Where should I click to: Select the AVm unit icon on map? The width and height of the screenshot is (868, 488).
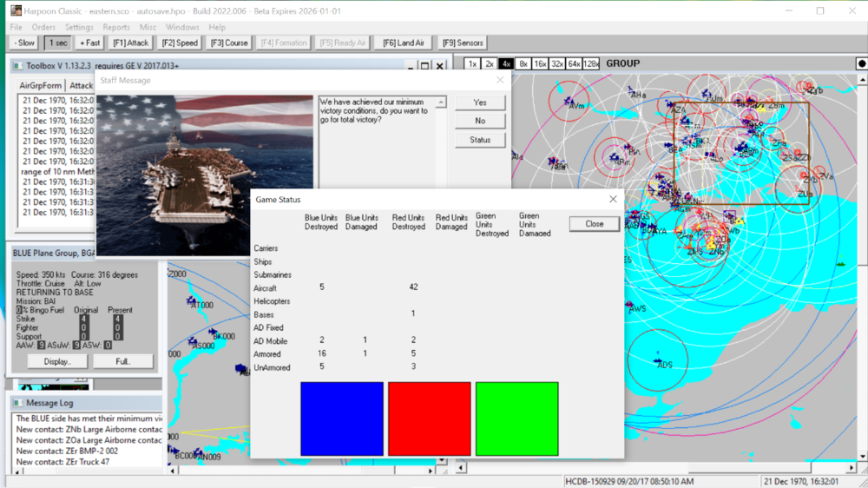(568, 101)
